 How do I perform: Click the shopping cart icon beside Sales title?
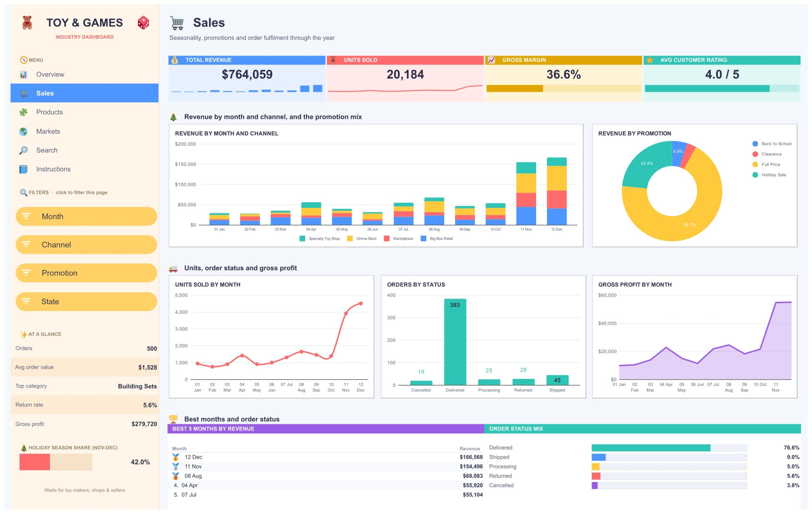177,23
